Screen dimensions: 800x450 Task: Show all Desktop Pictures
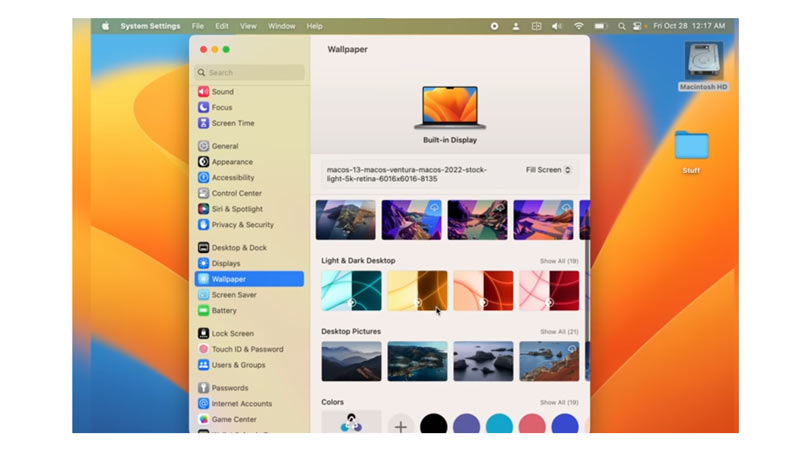[x=559, y=332]
